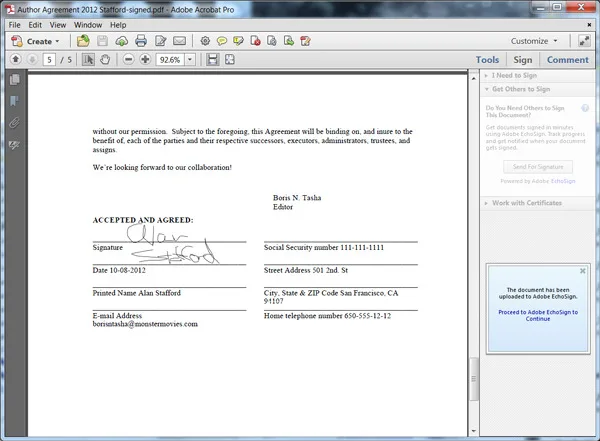Click the vertical document scrollbar thumb
This screenshot has height=441, width=600.
coord(474,379)
